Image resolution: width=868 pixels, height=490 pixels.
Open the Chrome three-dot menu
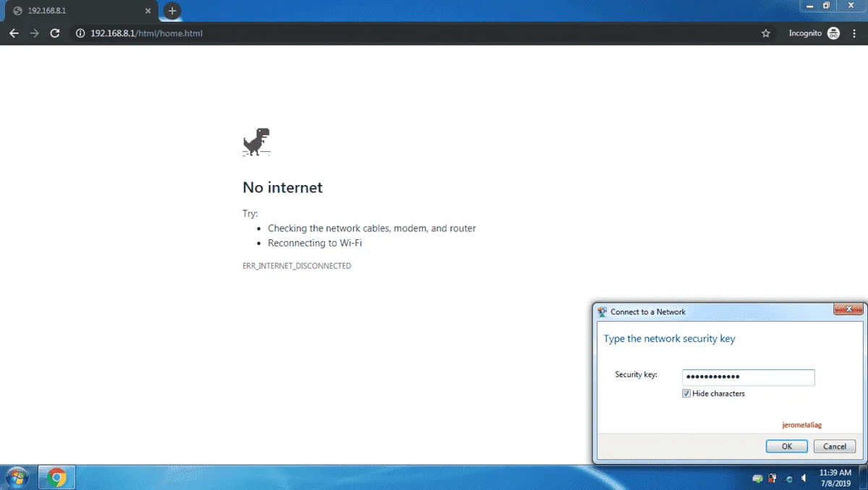coord(854,33)
